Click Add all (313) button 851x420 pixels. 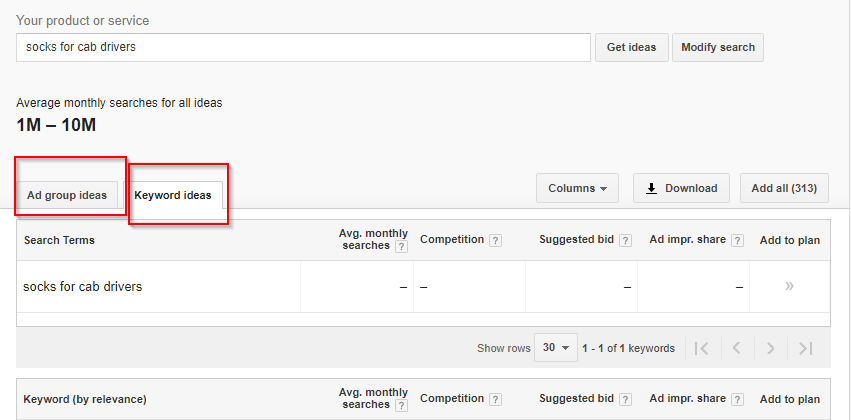[784, 188]
